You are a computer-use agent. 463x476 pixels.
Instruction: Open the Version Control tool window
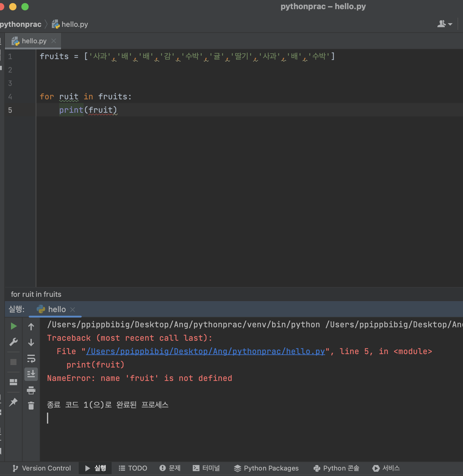point(41,468)
